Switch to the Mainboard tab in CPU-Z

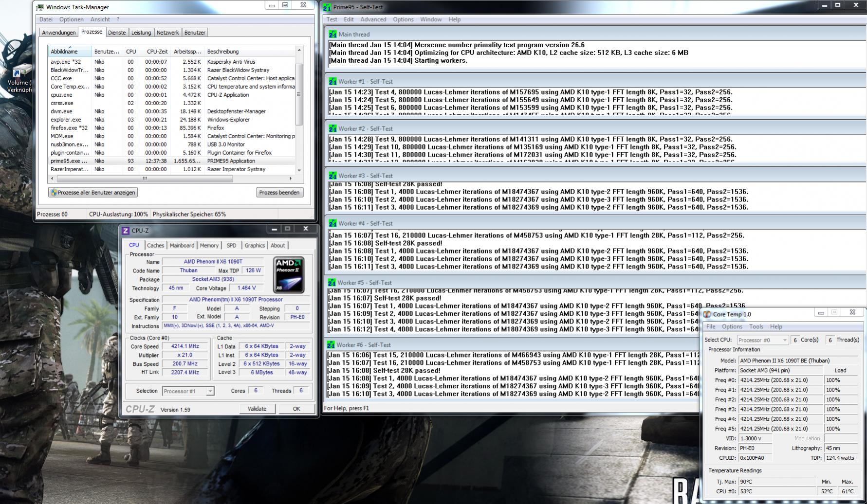click(x=182, y=246)
